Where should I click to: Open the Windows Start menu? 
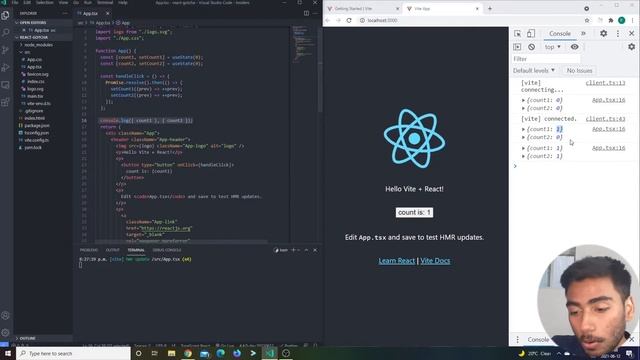pyautogui.click(x=8, y=353)
